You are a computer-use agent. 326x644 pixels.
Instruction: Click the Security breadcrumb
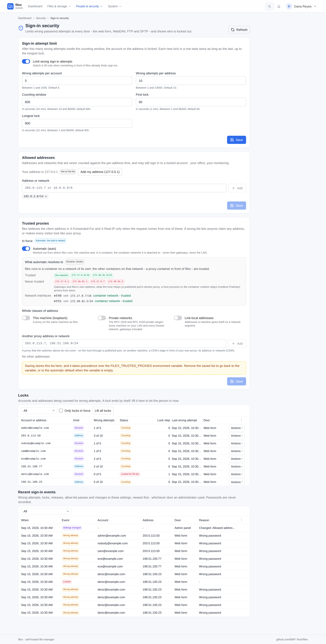tap(41, 18)
